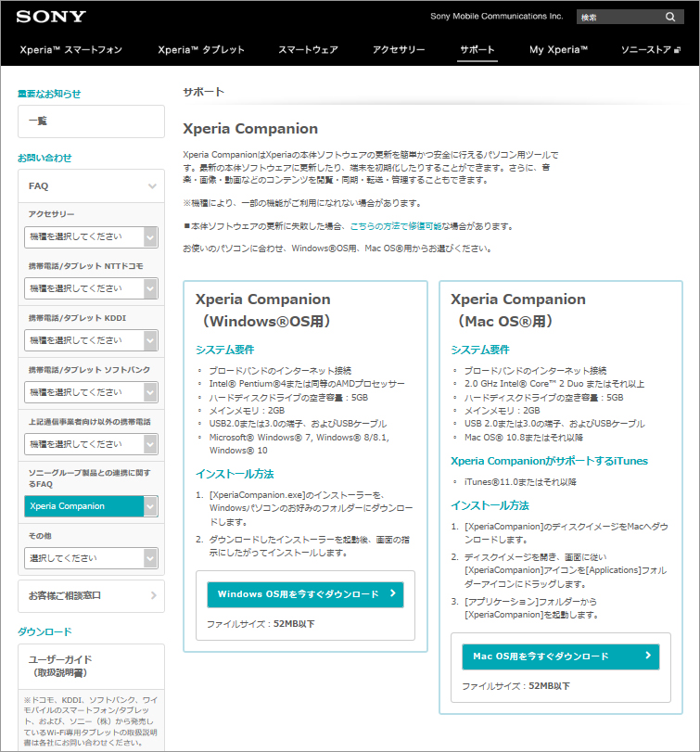Open the Xperia Companion FAQ dropdown
The height and width of the screenshot is (752, 700).
pos(91,506)
